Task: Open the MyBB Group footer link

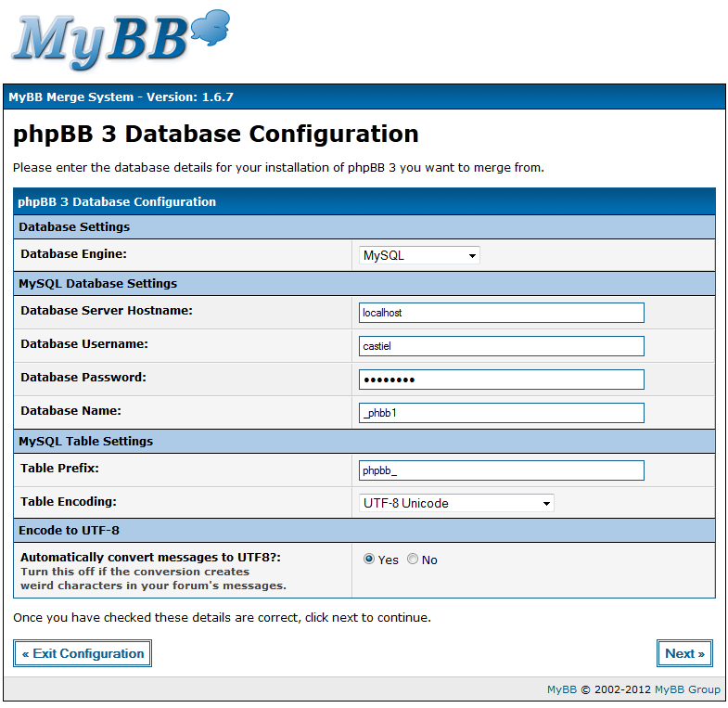Action: tap(687, 689)
